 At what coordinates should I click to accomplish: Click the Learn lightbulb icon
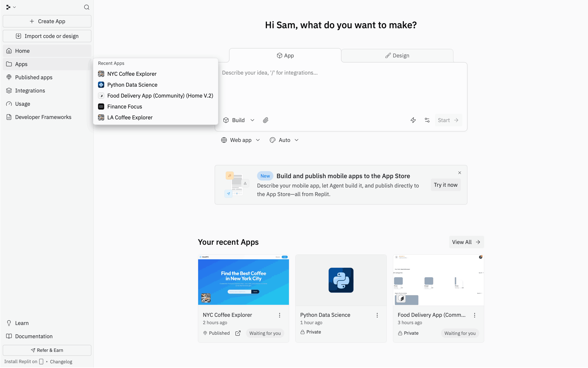click(9, 323)
